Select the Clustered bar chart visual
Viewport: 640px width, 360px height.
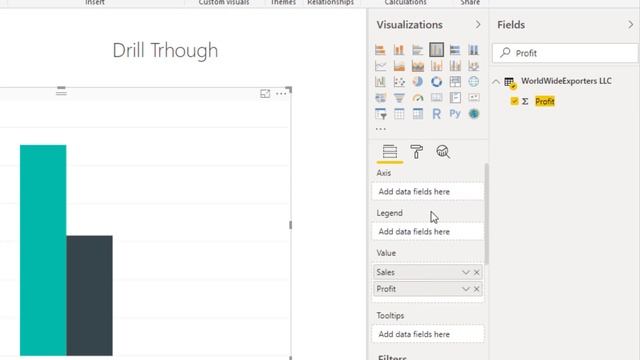point(418,50)
